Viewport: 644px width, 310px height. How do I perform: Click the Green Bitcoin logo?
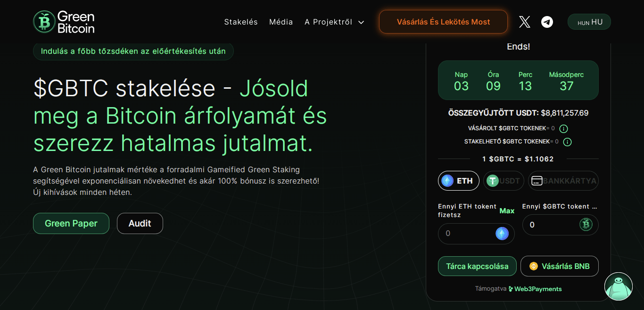[64, 22]
